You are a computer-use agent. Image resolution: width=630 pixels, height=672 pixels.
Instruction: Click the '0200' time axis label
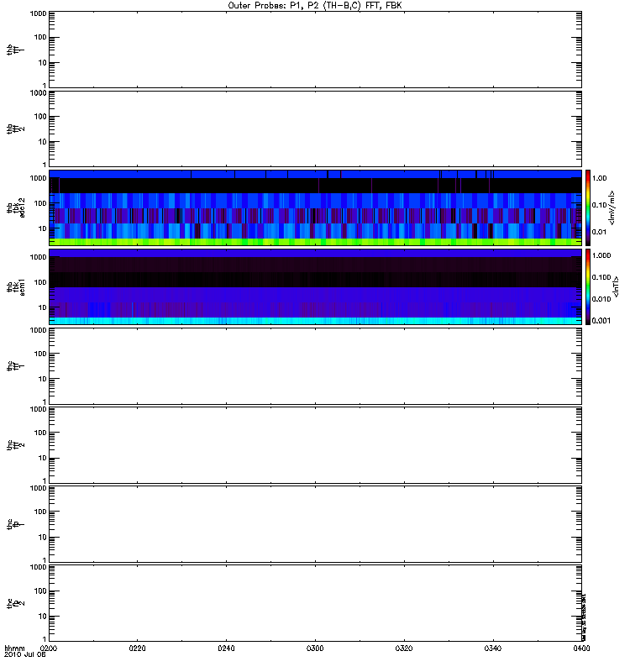click(49, 648)
